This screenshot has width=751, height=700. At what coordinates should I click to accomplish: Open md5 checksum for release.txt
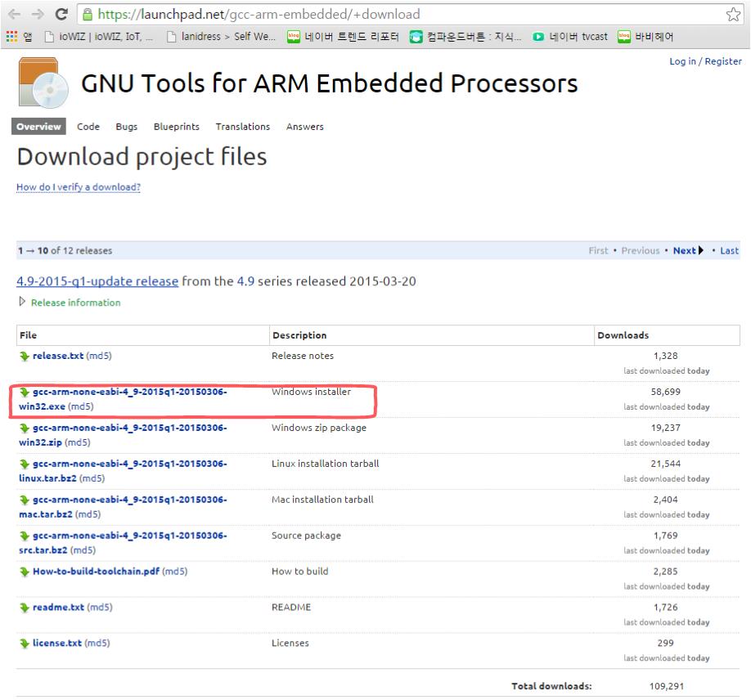99,356
